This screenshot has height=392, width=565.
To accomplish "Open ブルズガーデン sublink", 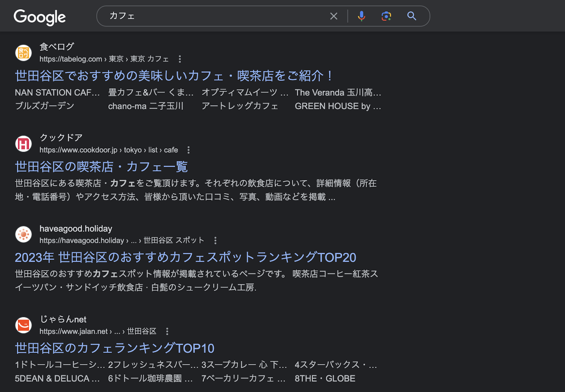I will coord(44,106).
